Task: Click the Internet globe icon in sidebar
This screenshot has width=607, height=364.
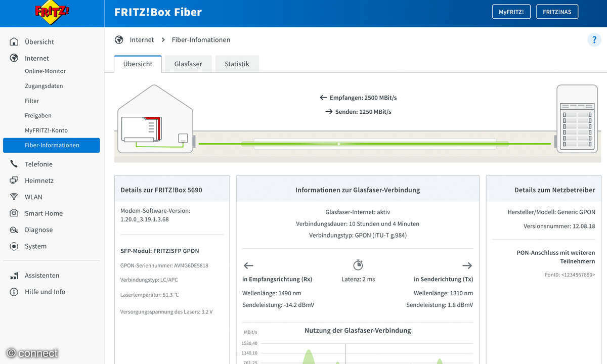Action: click(x=14, y=58)
